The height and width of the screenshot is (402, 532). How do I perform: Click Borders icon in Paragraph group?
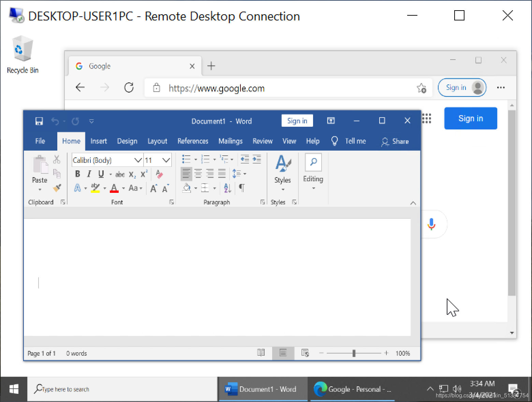click(205, 188)
